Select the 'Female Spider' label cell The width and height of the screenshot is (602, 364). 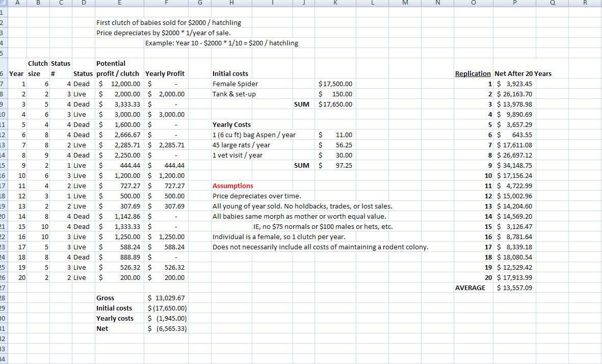235,84
